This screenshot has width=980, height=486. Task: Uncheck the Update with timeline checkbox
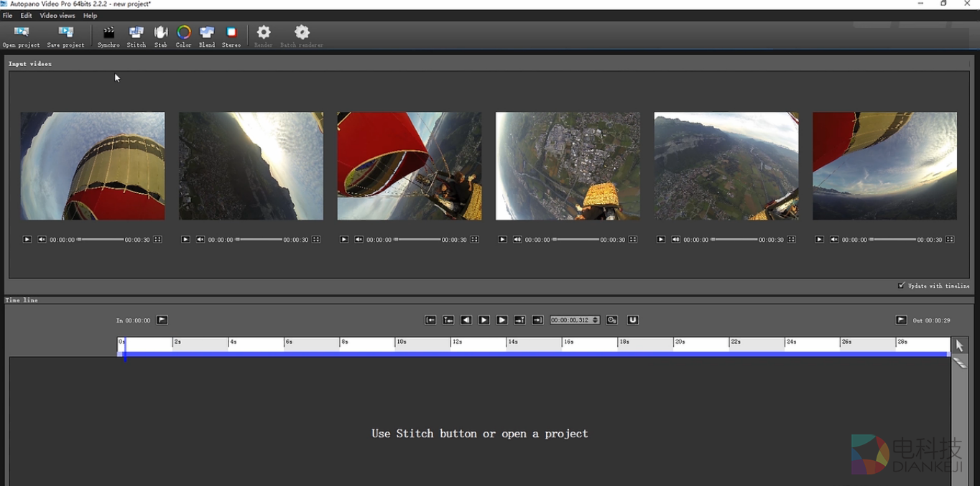coord(901,286)
